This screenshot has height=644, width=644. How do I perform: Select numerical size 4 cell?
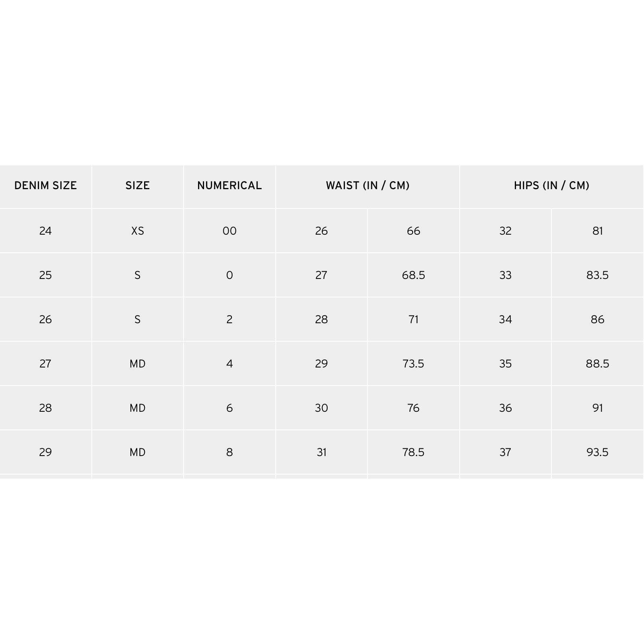tap(229, 363)
